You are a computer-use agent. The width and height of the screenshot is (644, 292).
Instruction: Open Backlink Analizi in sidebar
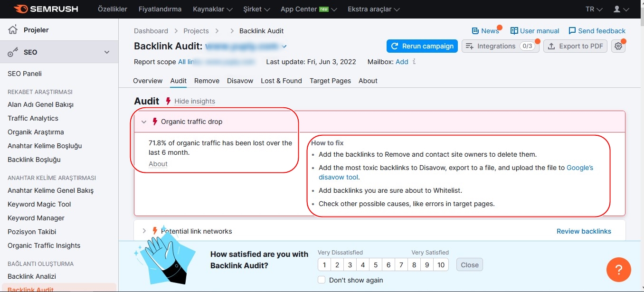(x=32, y=276)
